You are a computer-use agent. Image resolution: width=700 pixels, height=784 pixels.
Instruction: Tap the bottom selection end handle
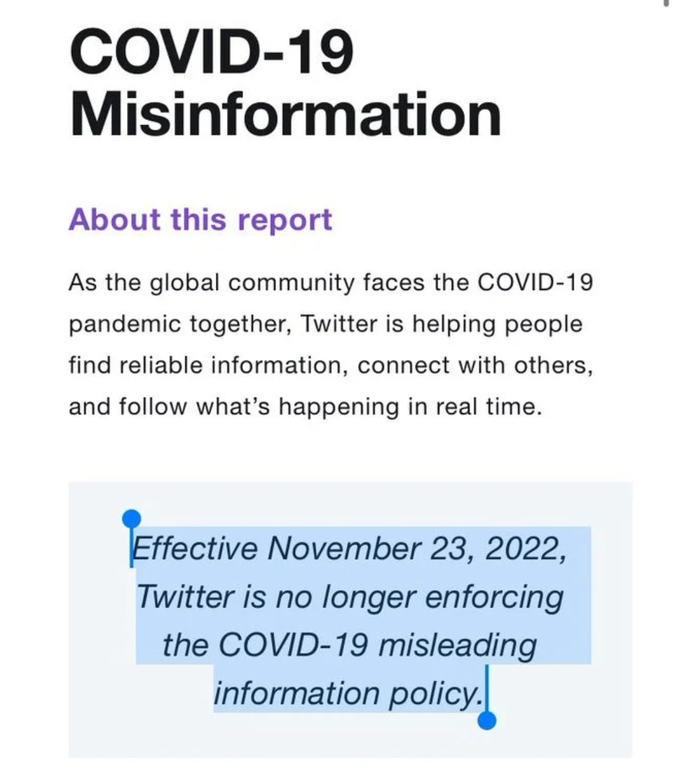[486, 720]
